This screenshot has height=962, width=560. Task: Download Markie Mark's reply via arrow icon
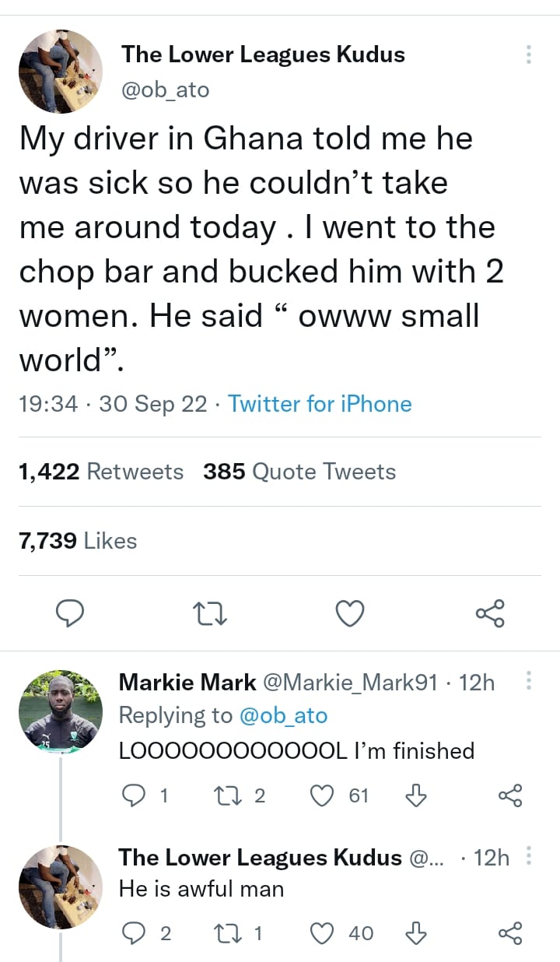point(417,795)
